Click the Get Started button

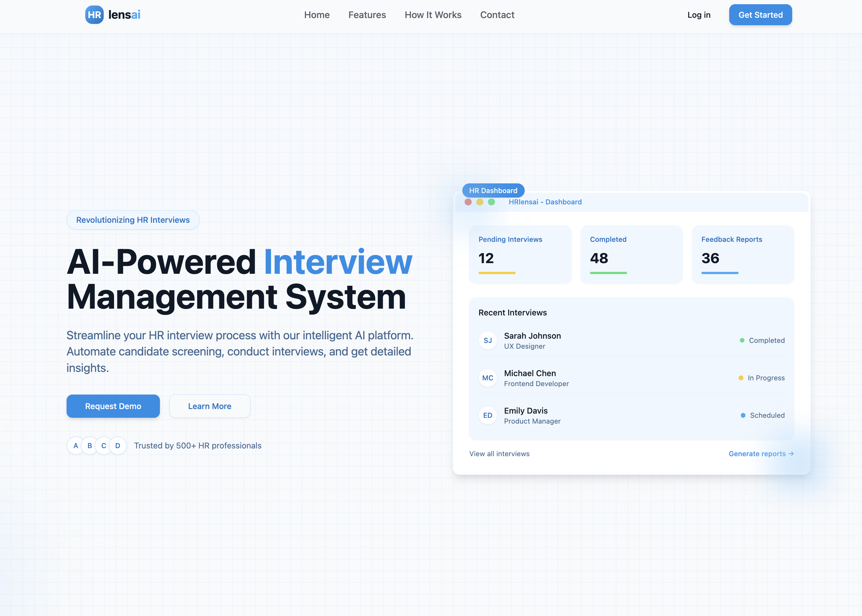(x=760, y=15)
